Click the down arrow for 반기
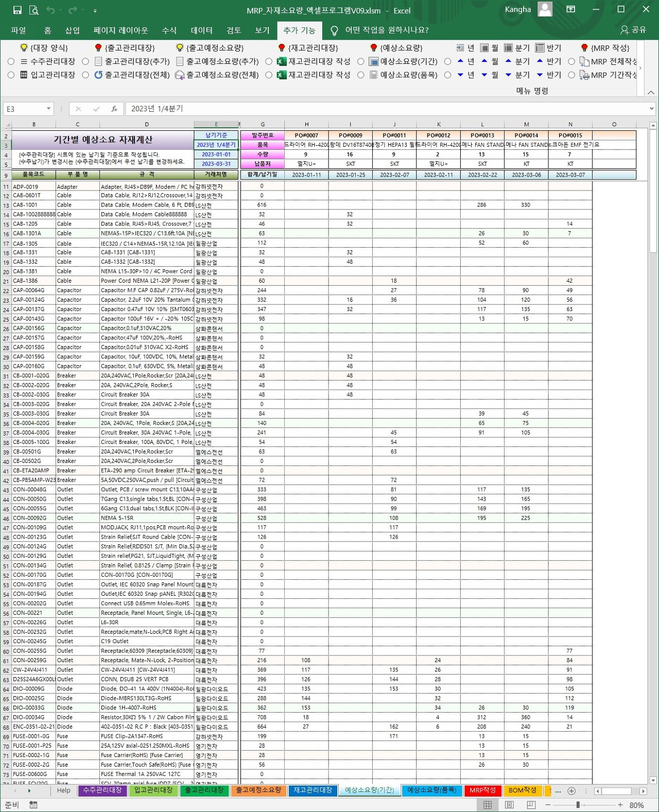The width and height of the screenshot is (659, 812). (540, 75)
